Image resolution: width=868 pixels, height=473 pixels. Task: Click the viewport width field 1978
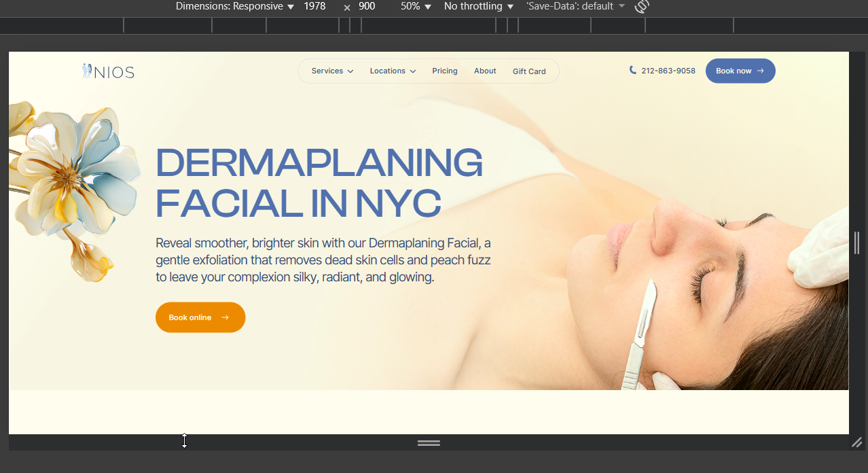(x=315, y=6)
